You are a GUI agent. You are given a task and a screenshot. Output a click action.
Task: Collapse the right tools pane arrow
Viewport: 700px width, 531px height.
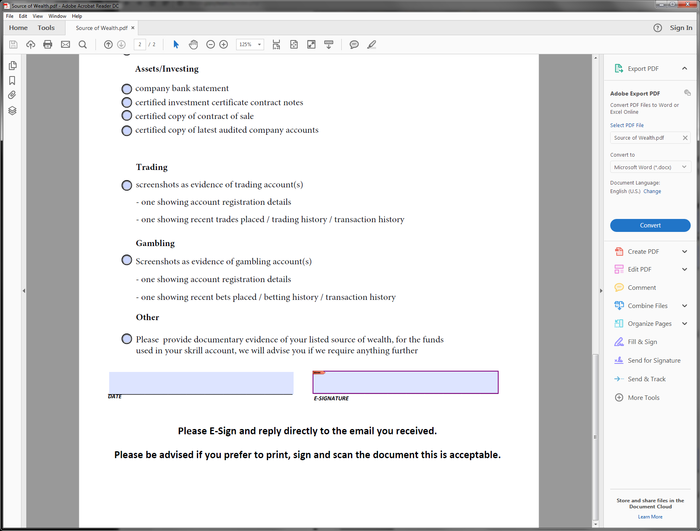[x=601, y=291]
